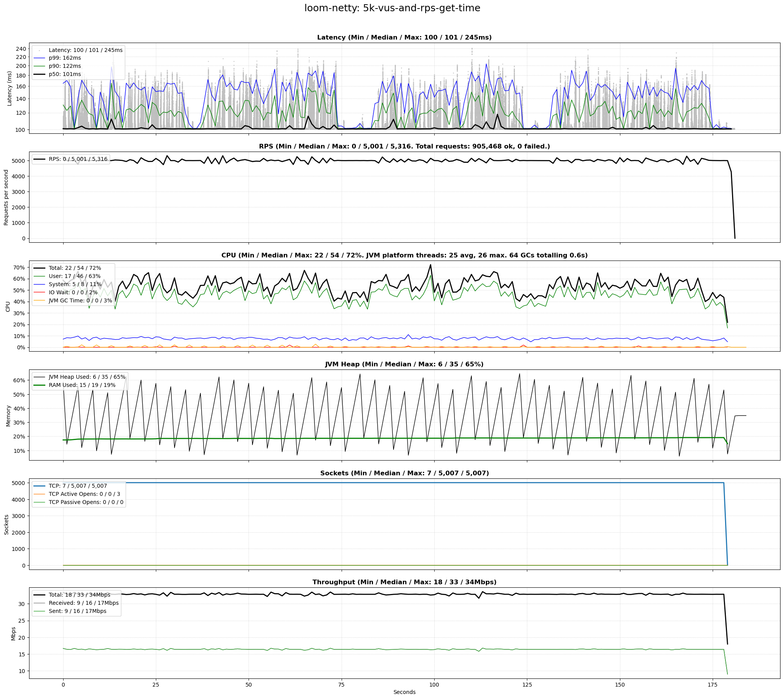Click JVM Heap y-axis tick '10%'

[19, 451]
